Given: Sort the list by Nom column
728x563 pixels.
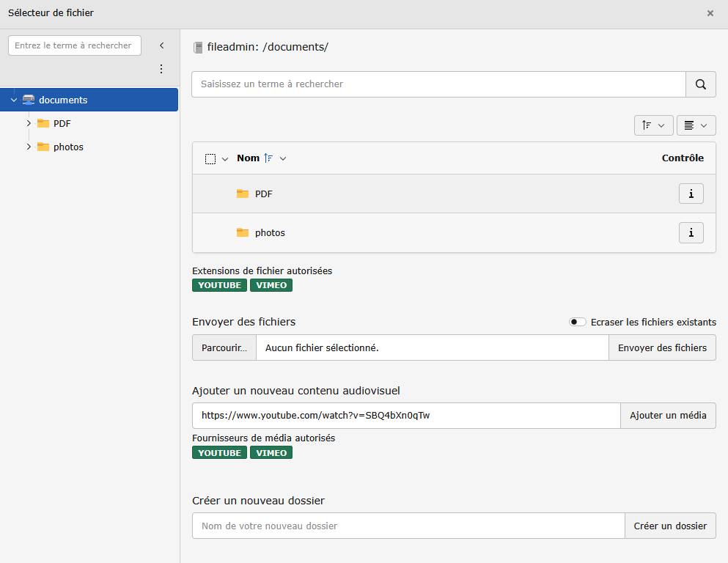Looking at the screenshot, I should (x=249, y=158).
